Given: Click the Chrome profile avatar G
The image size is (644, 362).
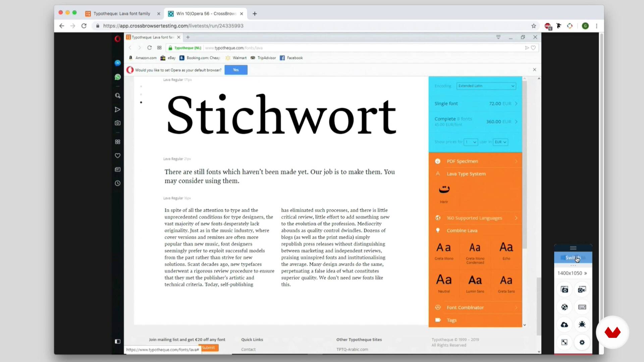Looking at the screenshot, I should [585, 26].
